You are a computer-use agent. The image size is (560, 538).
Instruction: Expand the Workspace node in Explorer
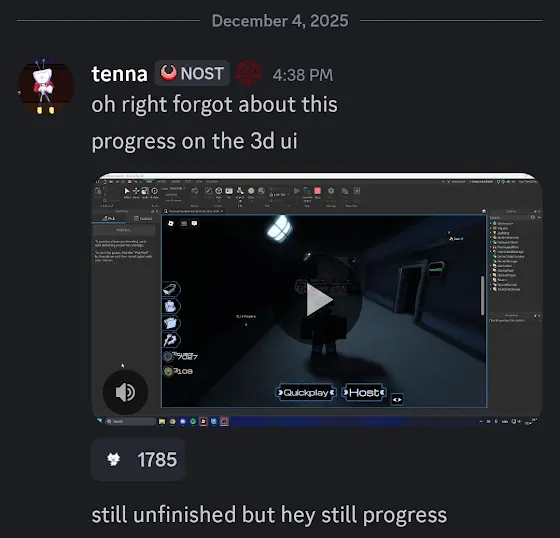[491, 223]
